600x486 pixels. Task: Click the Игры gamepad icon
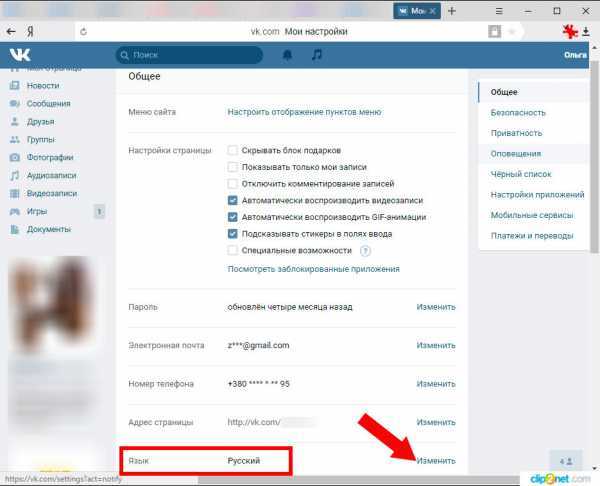(15, 211)
